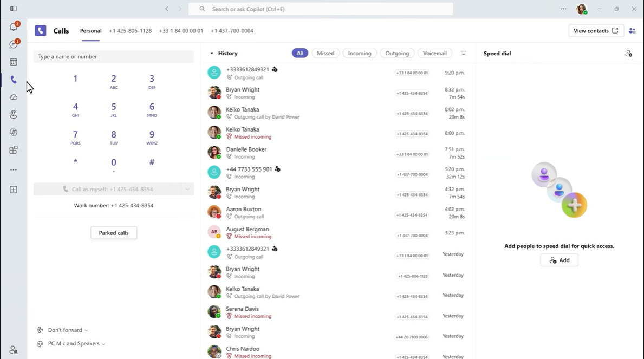The width and height of the screenshot is (644, 359).
Task: Open the Activity notifications bell
Action: click(14, 27)
